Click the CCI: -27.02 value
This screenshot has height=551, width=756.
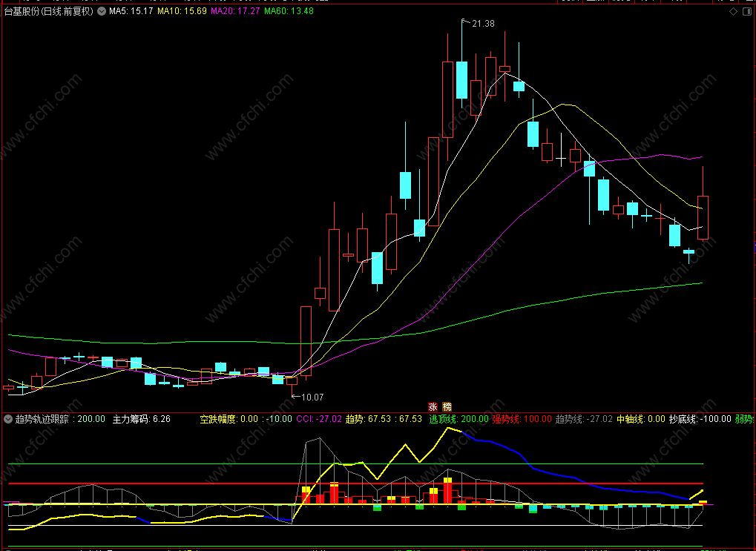tap(319, 419)
